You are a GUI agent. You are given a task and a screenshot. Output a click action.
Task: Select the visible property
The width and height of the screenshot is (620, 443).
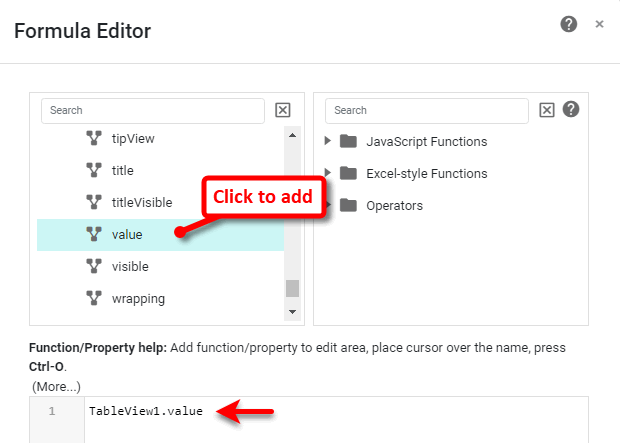coord(130,267)
